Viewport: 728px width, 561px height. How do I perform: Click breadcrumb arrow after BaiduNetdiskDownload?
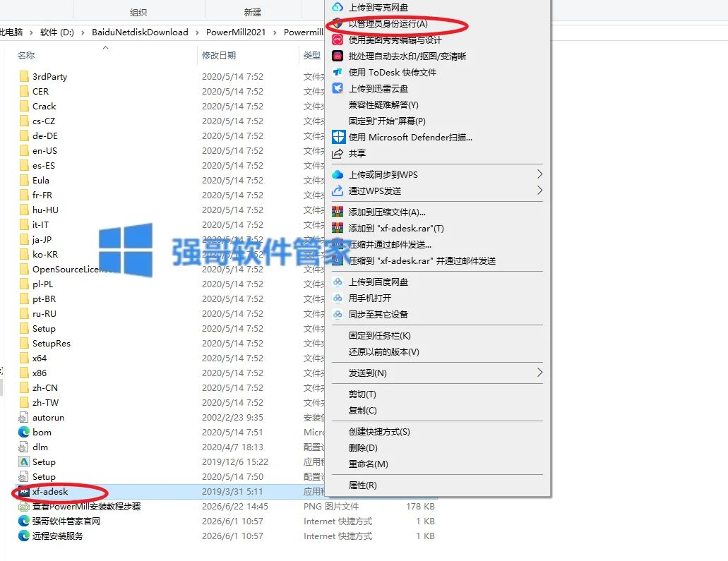click(x=197, y=32)
